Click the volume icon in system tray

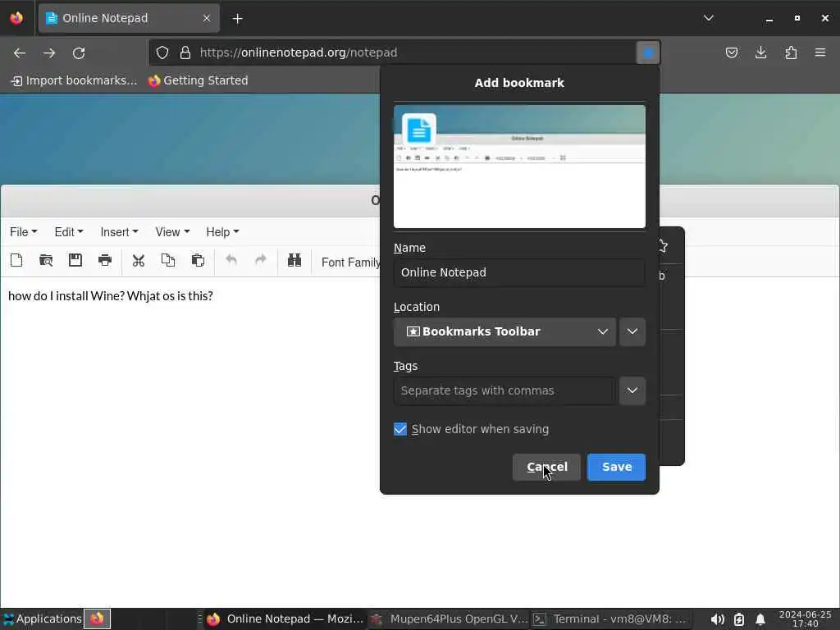point(717,619)
